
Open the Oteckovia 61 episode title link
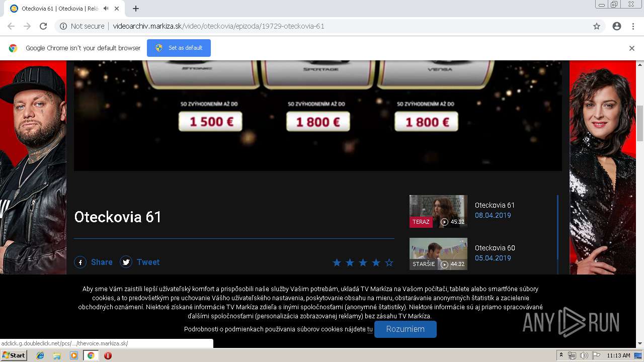click(495, 205)
